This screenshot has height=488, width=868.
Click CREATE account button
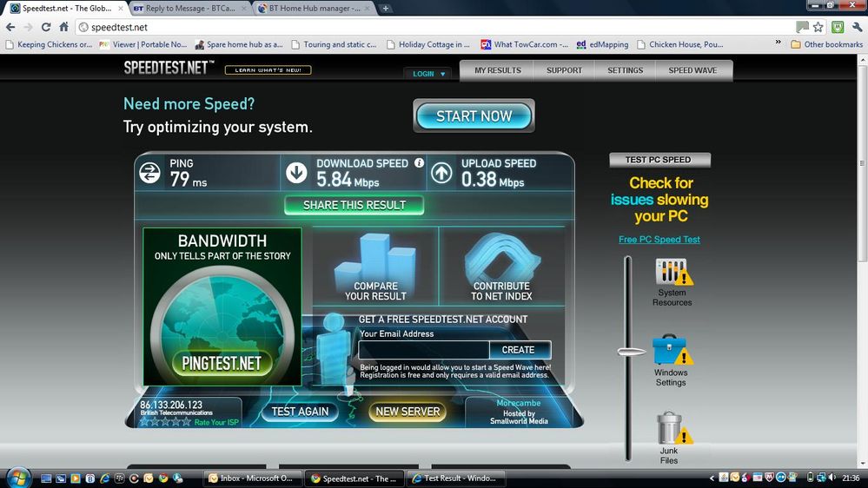[520, 350]
